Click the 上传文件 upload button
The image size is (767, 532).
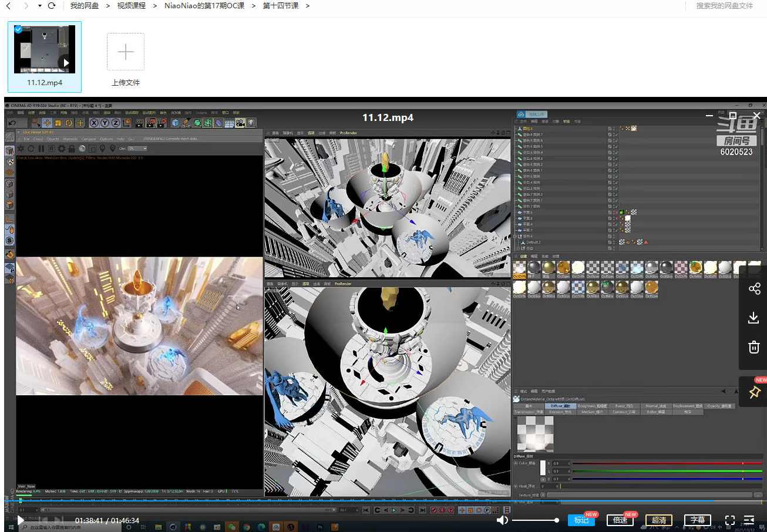point(125,52)
